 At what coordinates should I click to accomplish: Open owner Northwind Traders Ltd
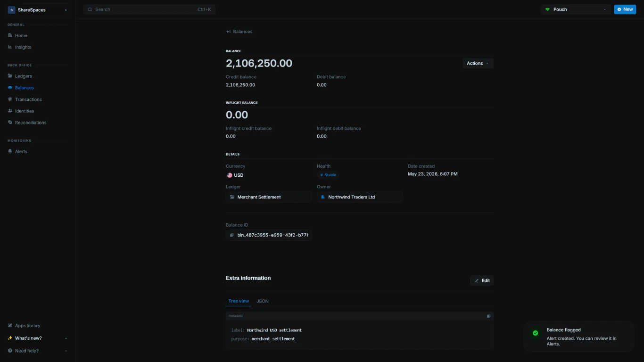[x=360, y=197]
